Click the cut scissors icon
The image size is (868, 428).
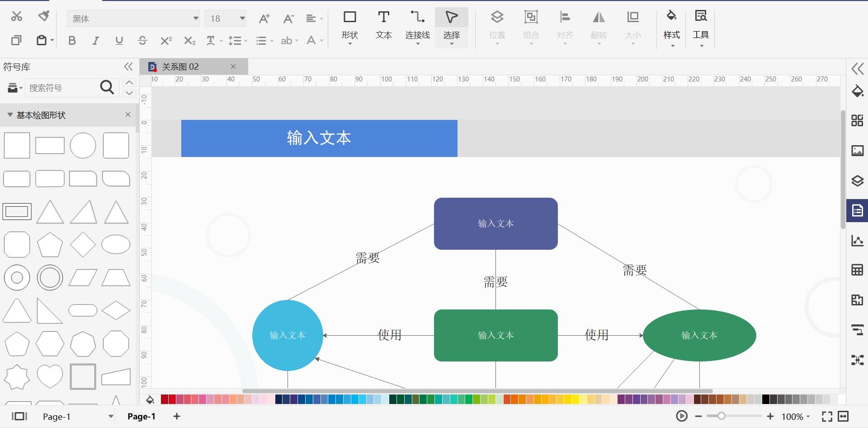click(17, 17)
